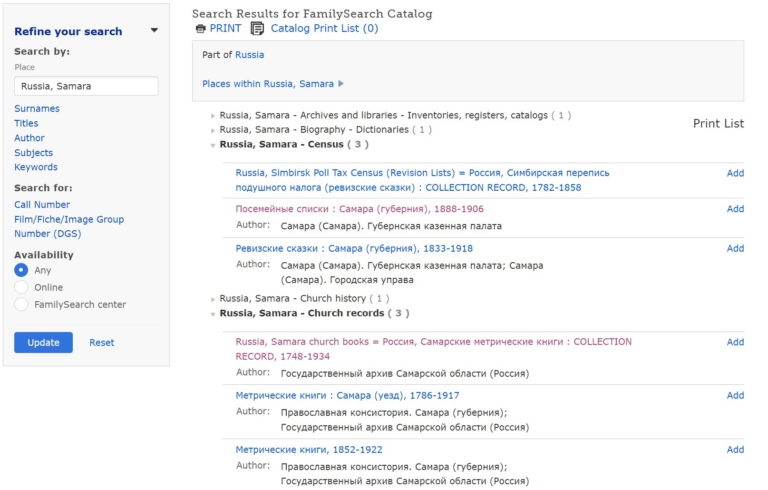Image resolution: width=768 pixels, height=490 pixels.
Task: Open Метрические книги, 1852-1922 record
Action: pyautogui.click(x=309, y=449)
